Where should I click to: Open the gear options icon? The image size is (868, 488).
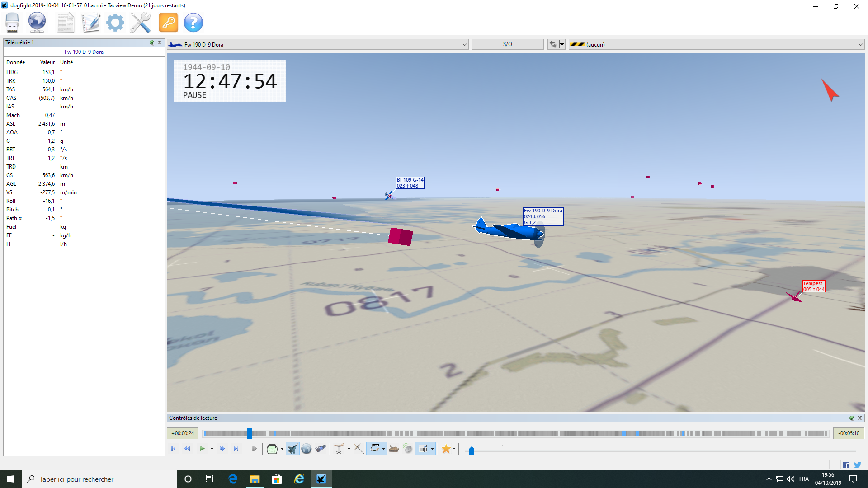pos(115,22)
